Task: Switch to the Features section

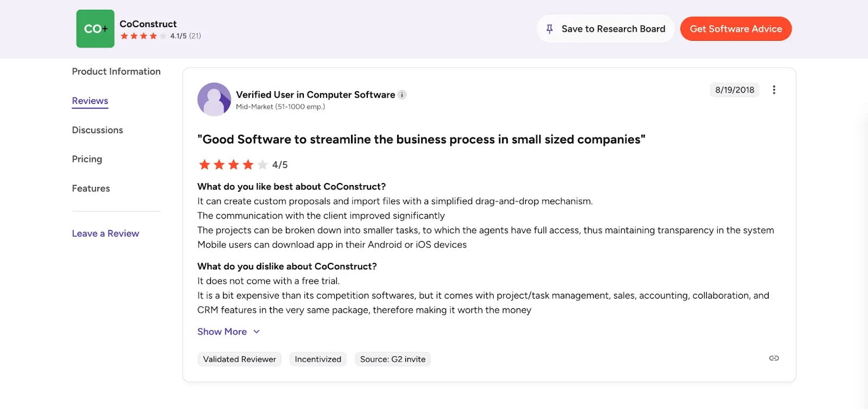Action: click(91, 188)
